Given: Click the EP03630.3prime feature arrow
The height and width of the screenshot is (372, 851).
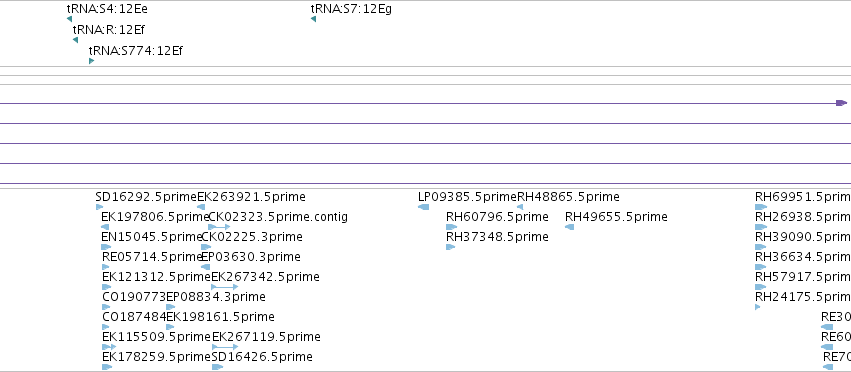Looking at the screenshot, I should [x=205, y=267].
